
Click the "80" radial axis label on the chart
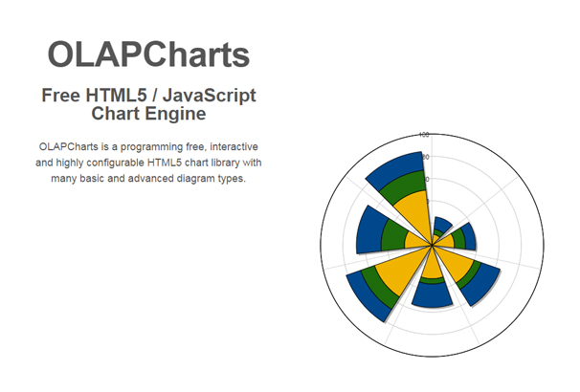pyautogui.click(x=426, y=157)
